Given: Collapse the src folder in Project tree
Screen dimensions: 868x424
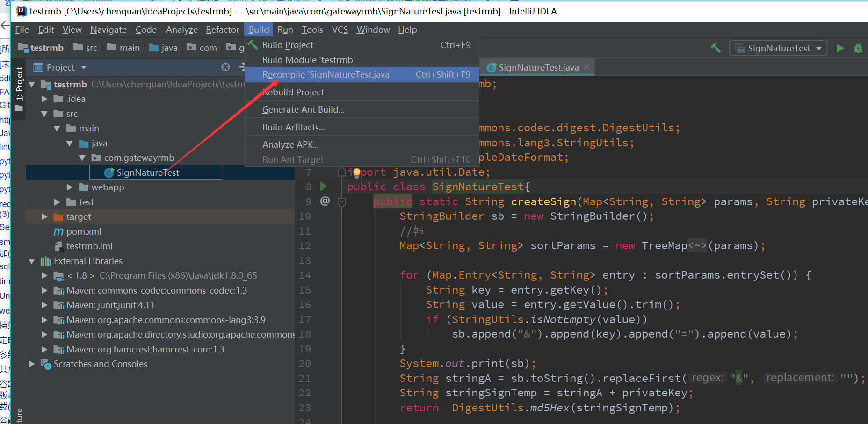Looking at the screenshot, I should (x=44, y=113).
